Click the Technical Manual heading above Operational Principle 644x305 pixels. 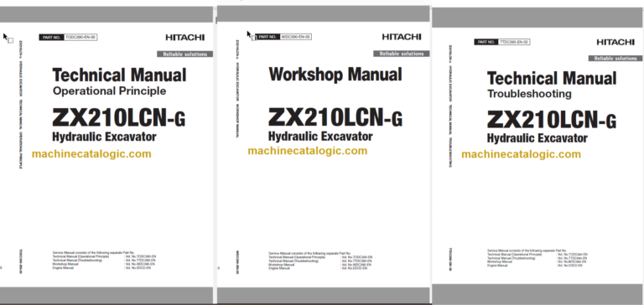pyautogui.click(x=119, y=75)
